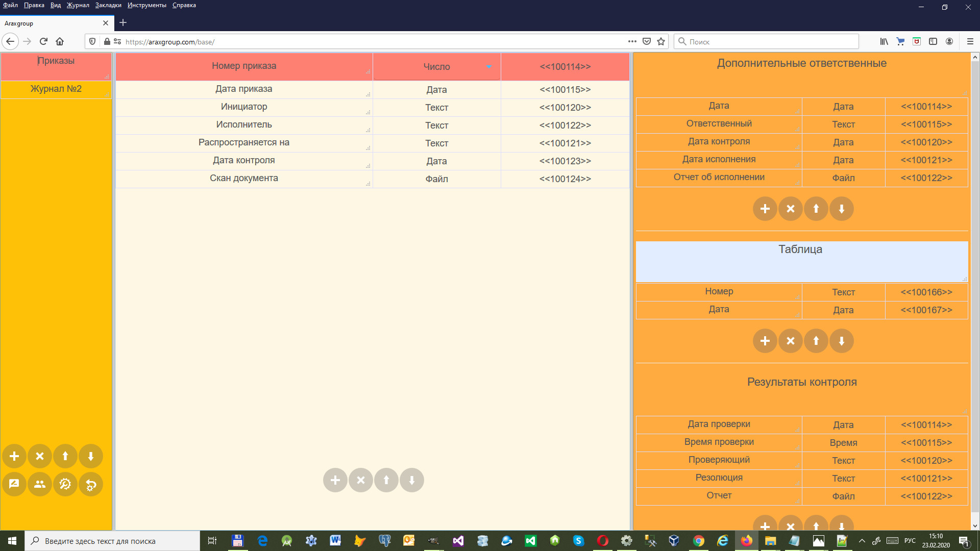Open the Firefox page actions ellipsis menu
980x551 pixels.
pos(632,41)
